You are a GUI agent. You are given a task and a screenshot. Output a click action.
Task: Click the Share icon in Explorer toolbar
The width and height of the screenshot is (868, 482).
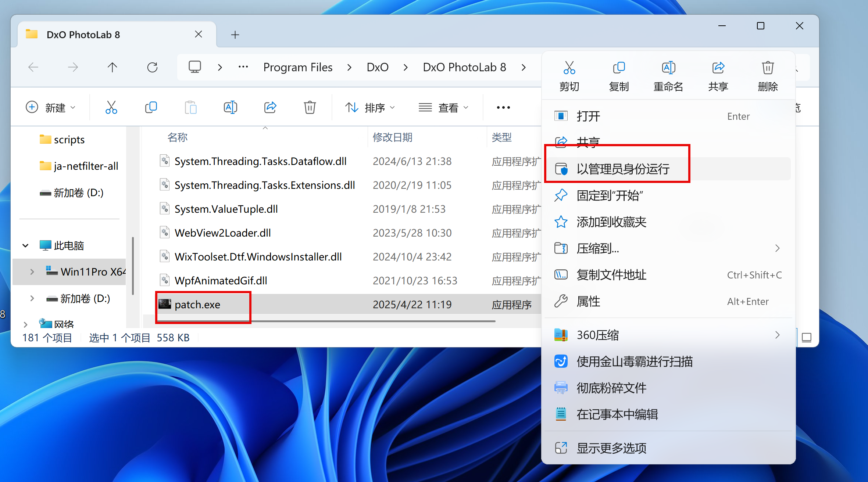[x=270, y=108]
